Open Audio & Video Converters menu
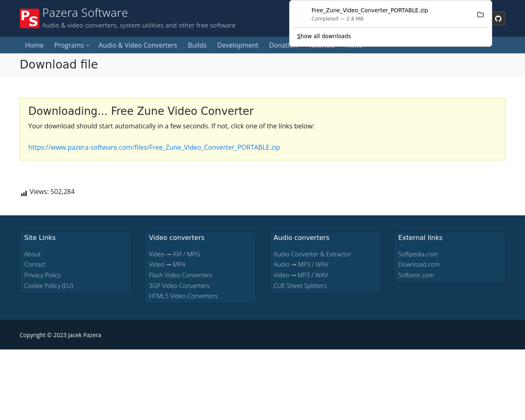The width and height of the screenshot is (525, 420). click(138, 45)
